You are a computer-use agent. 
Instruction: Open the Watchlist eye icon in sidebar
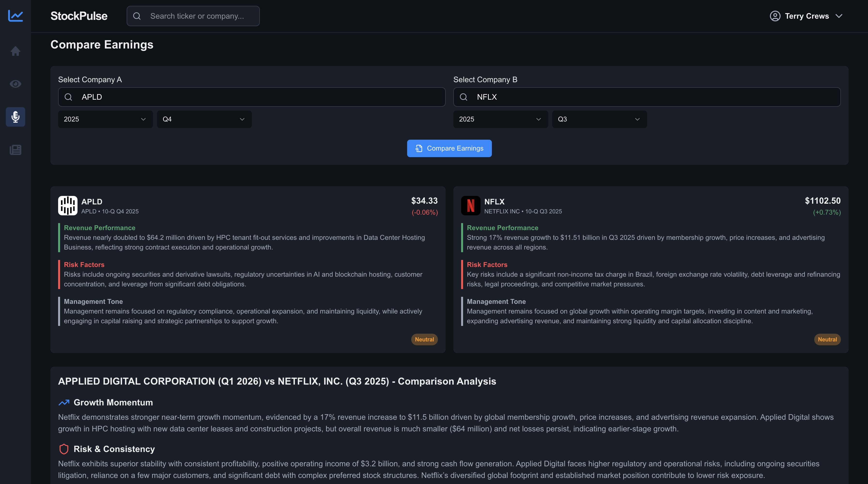point(15,84)
